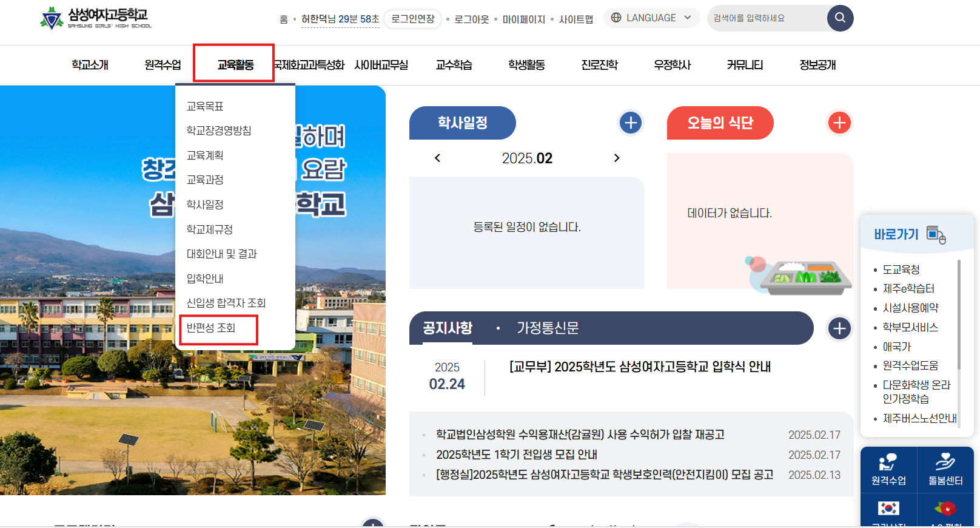Click the Samsung Girls' High School logo

pos(96,18)
